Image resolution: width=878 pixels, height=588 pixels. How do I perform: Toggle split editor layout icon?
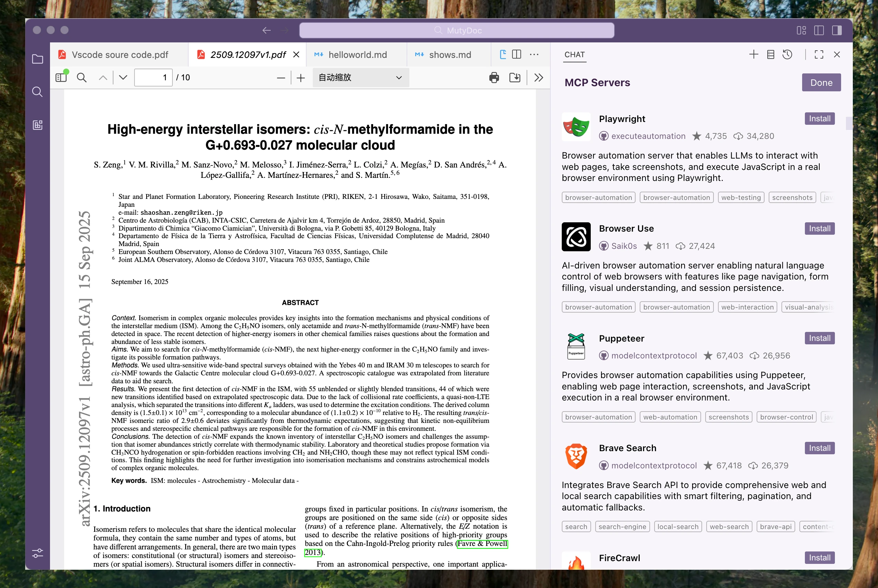coord(517,55)
